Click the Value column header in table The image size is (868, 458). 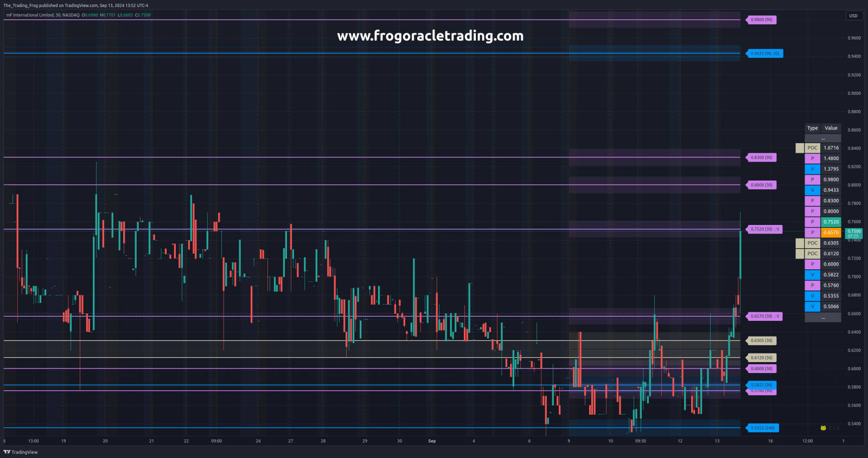pos(831,128)
